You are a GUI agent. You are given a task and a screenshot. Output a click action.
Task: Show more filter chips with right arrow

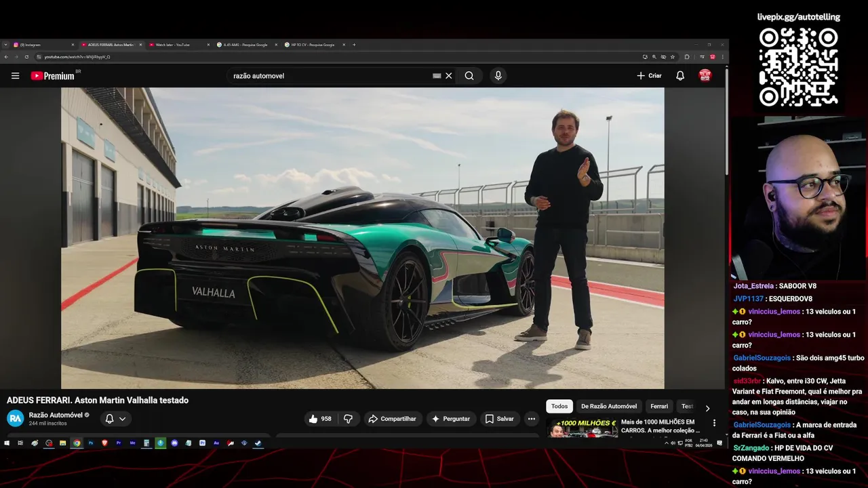(707, 408)
